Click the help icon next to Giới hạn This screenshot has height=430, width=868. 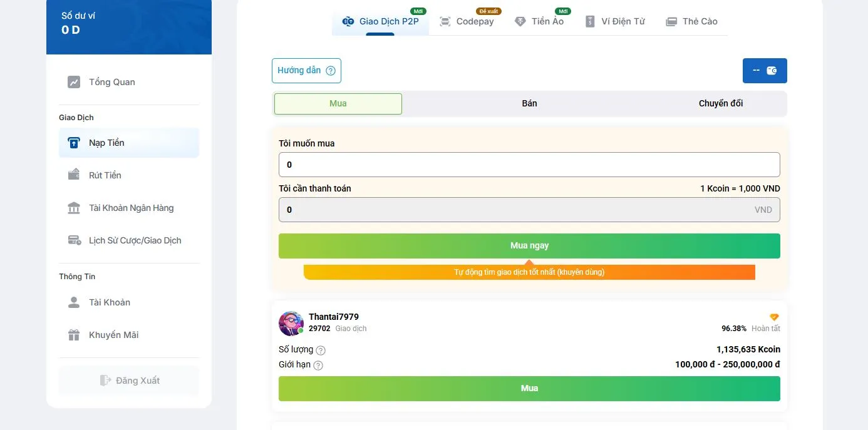pyautogui.click(x=318, y=365)
